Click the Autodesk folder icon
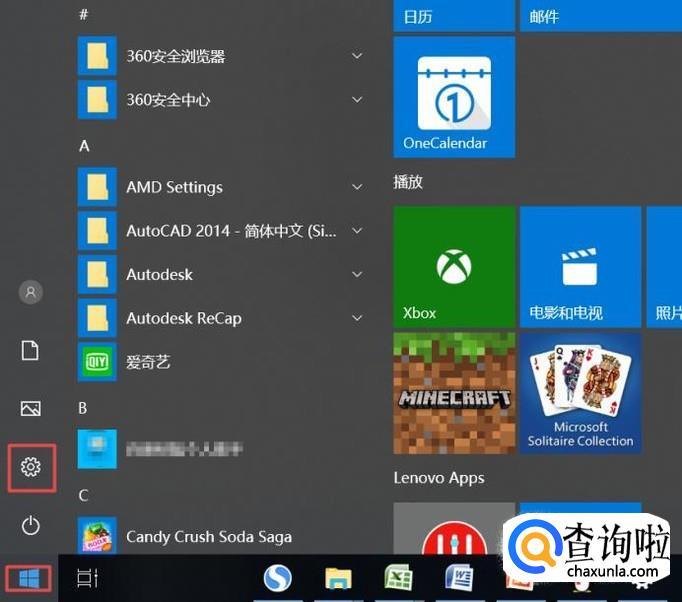The image size is (682, 602). pos(97,274)
